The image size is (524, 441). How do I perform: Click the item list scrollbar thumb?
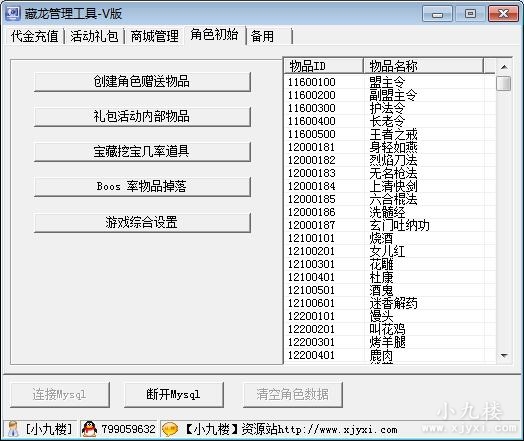pyautogui.click(x=504, y=83)
